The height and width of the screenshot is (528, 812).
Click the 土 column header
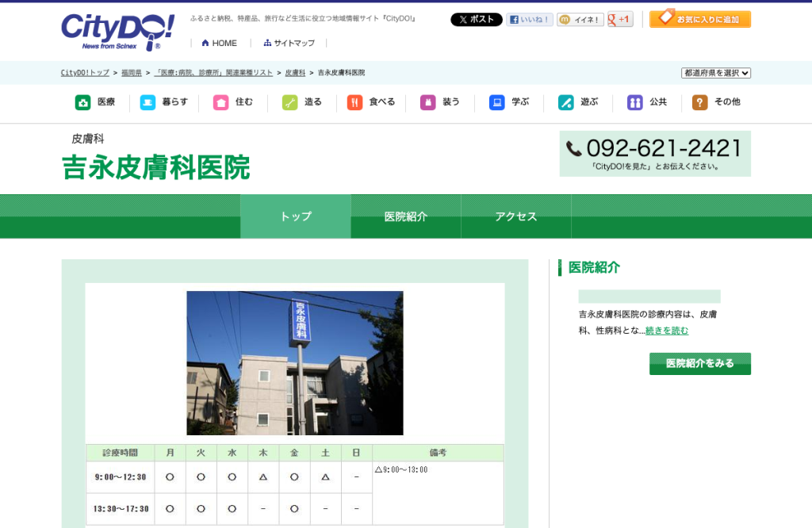click(325, 453)
